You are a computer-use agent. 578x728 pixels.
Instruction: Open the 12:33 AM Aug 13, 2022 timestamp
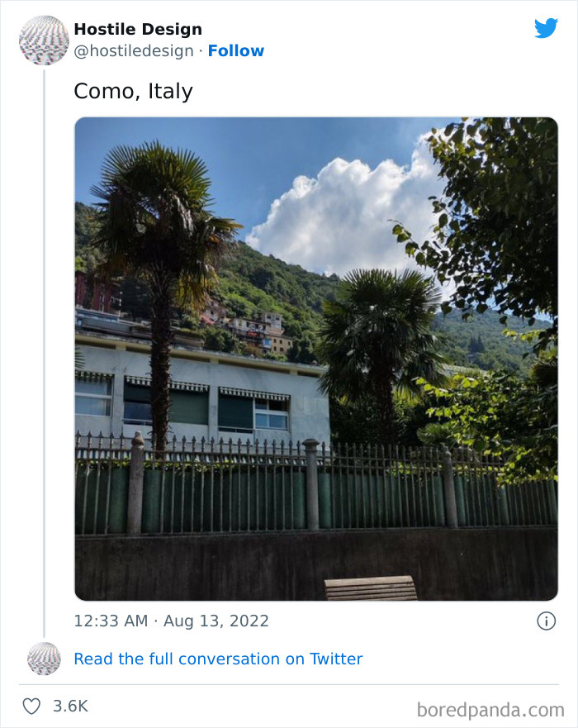pos(171,621)
